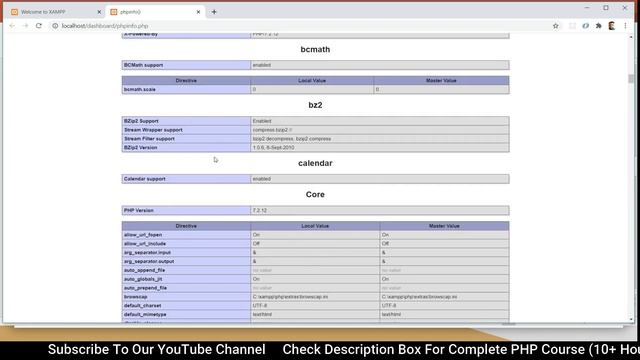Select the allow_url_include directive

[145, 244]
